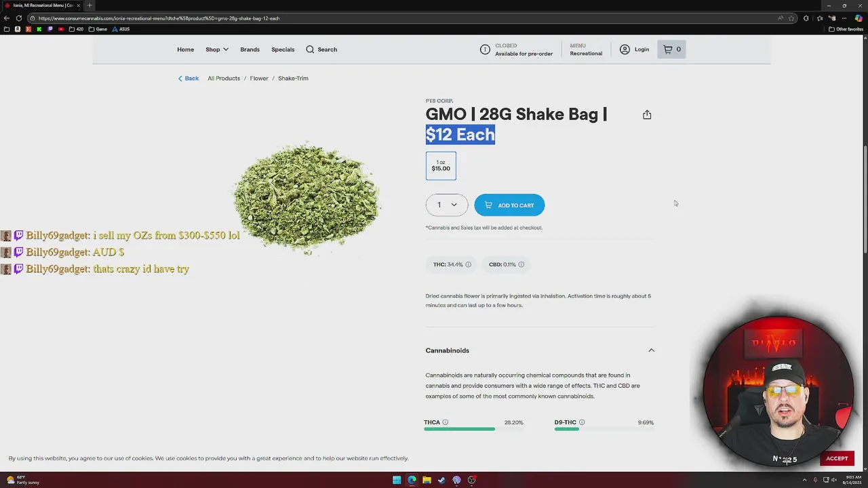Click the Search magnifier icon
The width and height of the screenshot is (868, 488).
click(310, 49)
